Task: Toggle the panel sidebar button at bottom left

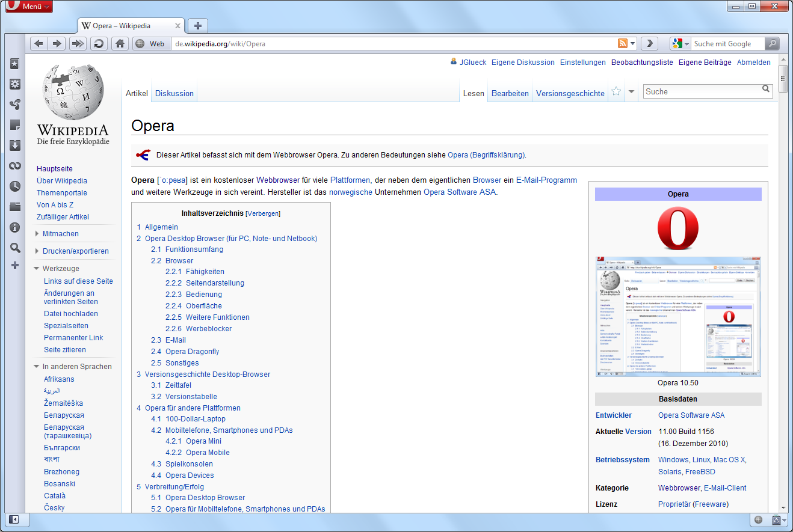Action: click(x=14, y=520)
